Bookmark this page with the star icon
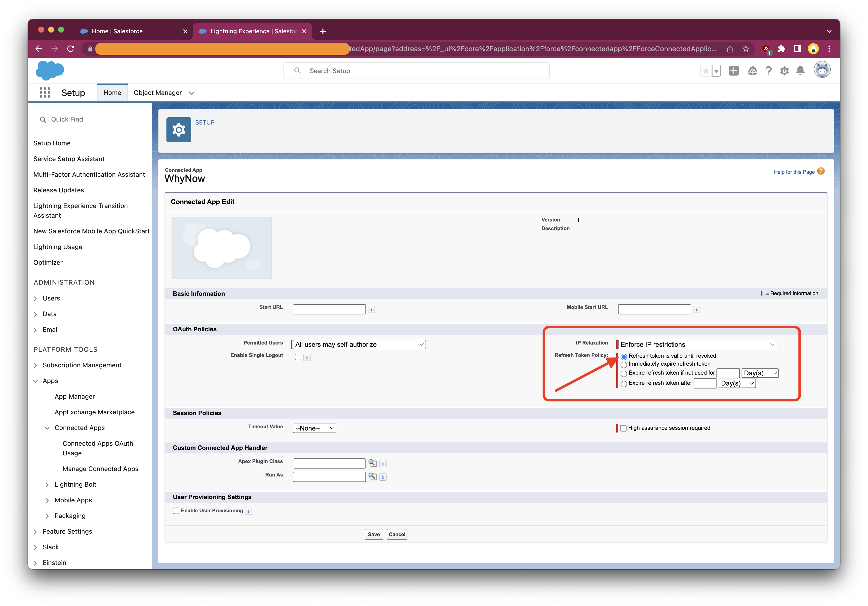The width and height of the screenshot is (868, 606). (746, 49)
